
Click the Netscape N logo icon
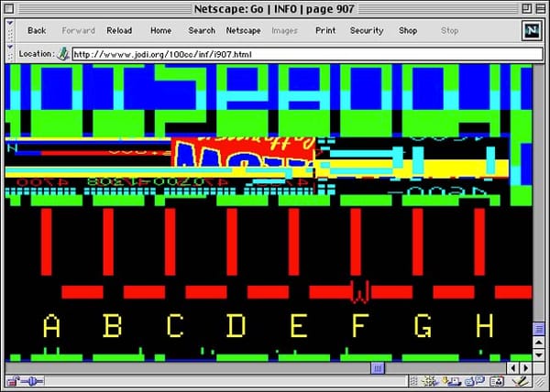click(x=532, y=31)
